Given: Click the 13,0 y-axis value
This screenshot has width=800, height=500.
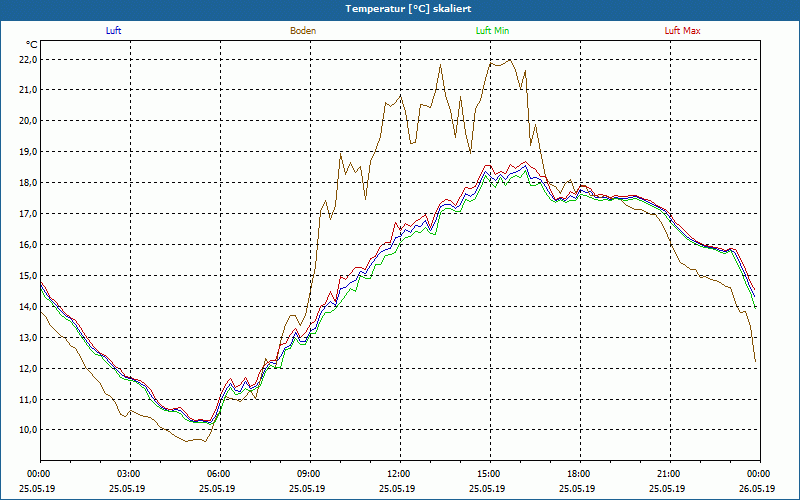Looking at the screenshot, I should tap(29, 338).
